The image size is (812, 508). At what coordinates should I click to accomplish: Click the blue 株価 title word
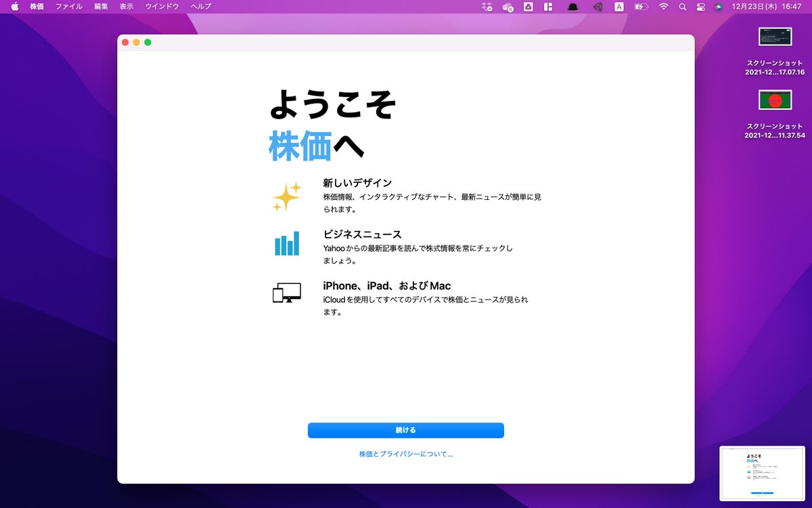pos(300,146)
